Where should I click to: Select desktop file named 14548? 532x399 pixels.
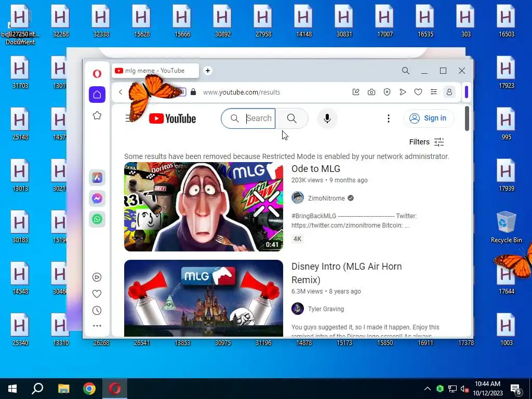coord(20,278)
